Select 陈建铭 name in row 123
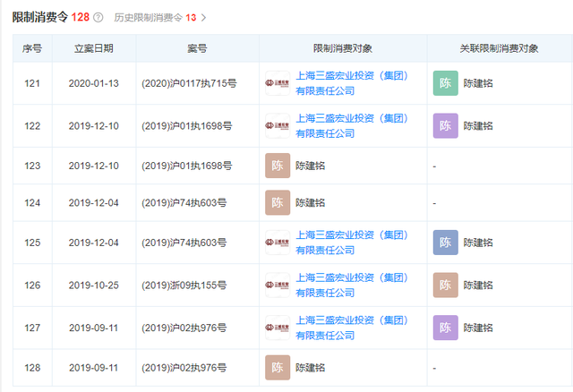The width and height of the screenshot is (573, 392). pyautogui.click(x=311, y=166)
